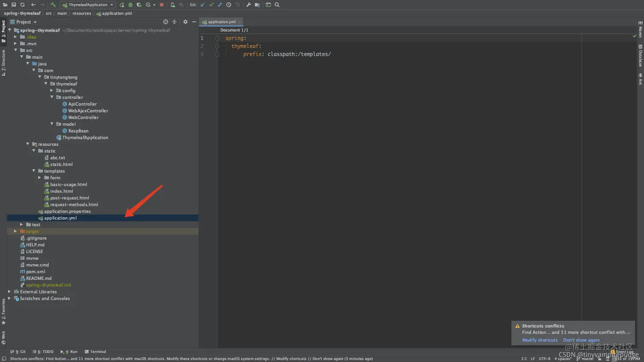Select WebAjaxController class in tree
This screenshot has width=644, height=362.
(x=88, y=111)
